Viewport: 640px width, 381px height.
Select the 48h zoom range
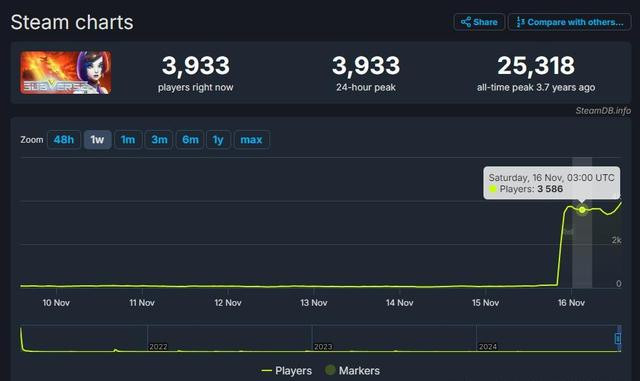64,140
